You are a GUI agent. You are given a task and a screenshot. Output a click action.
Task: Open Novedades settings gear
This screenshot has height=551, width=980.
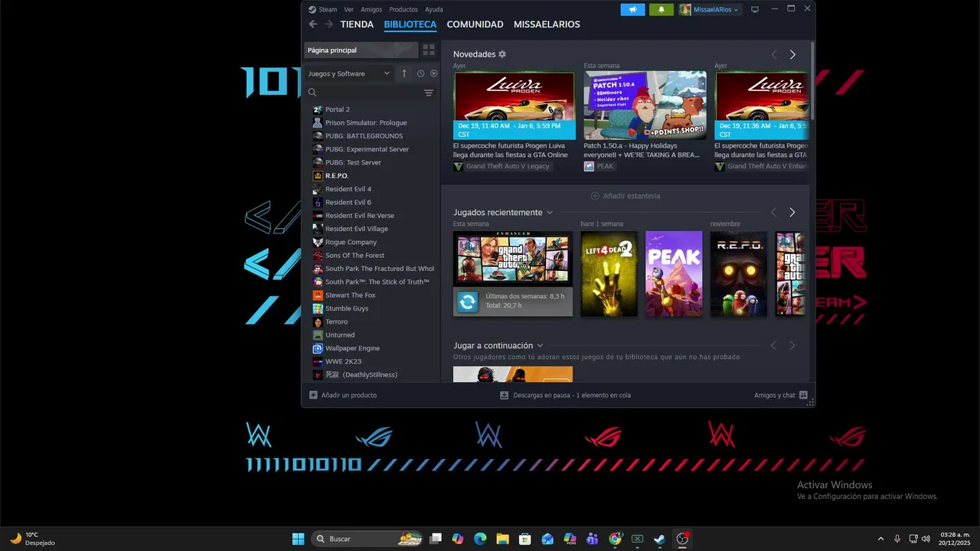click(502, 54)
